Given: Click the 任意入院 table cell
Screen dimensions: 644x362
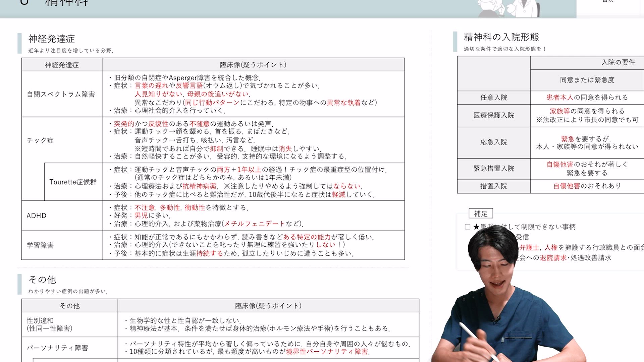Looking at the screenshot, I should pos(493,98).
